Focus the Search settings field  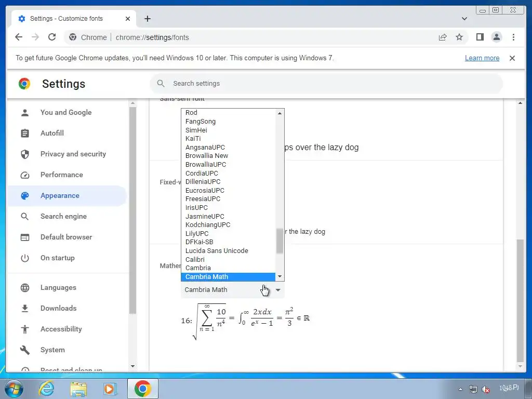(x=326, y=84)
